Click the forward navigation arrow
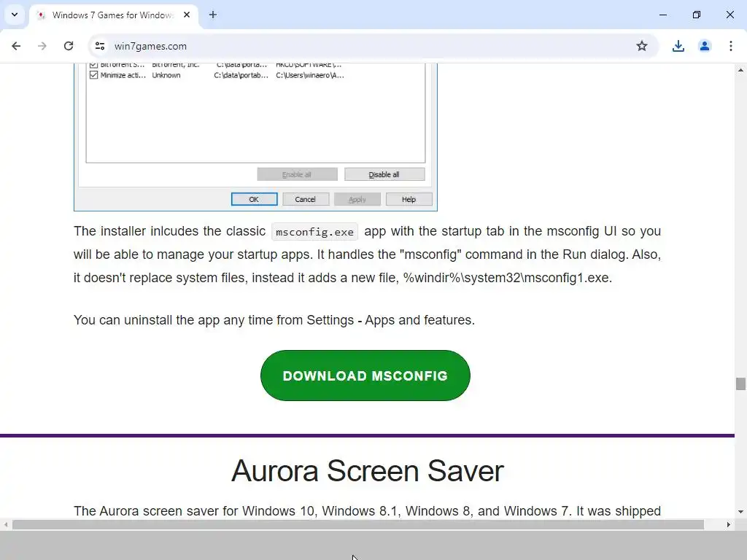The image size is (747, 560). pyautogui.click(x=42, y=46)
